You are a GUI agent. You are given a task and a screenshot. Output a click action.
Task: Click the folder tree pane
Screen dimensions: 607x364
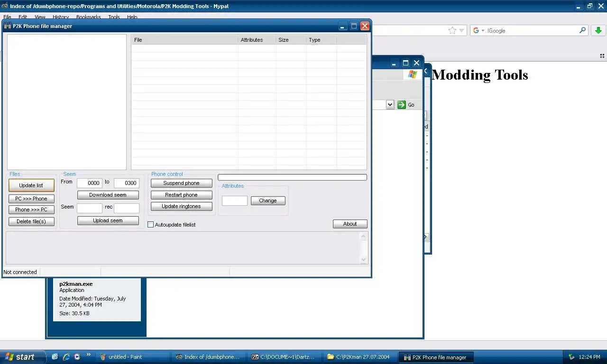tap(67, 102)
